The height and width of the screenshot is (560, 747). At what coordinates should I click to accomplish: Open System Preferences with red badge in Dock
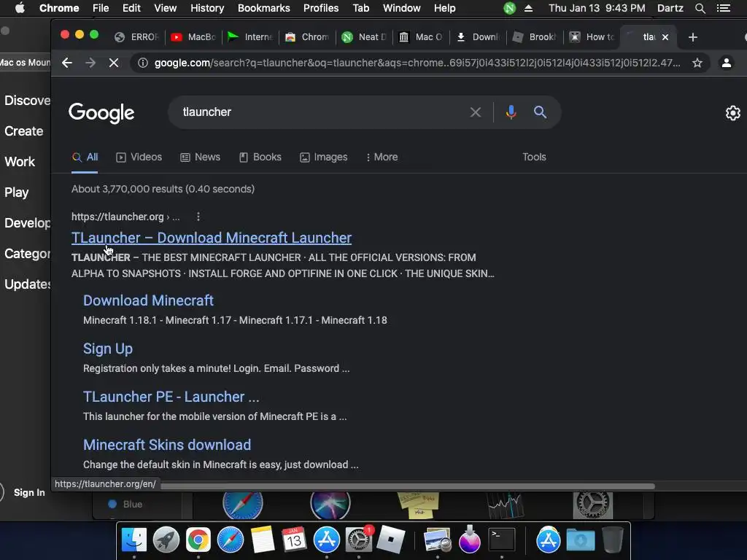point(358,540)
